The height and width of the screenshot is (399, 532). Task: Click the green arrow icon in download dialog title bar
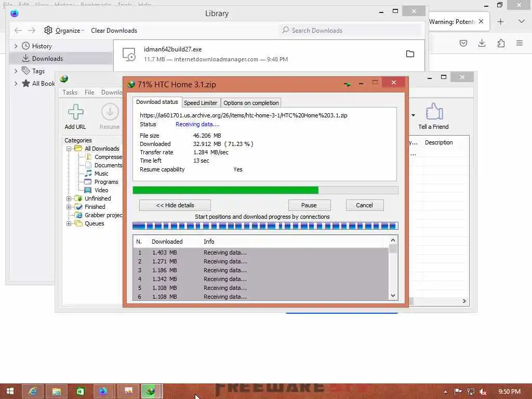(x=347, y=84)
